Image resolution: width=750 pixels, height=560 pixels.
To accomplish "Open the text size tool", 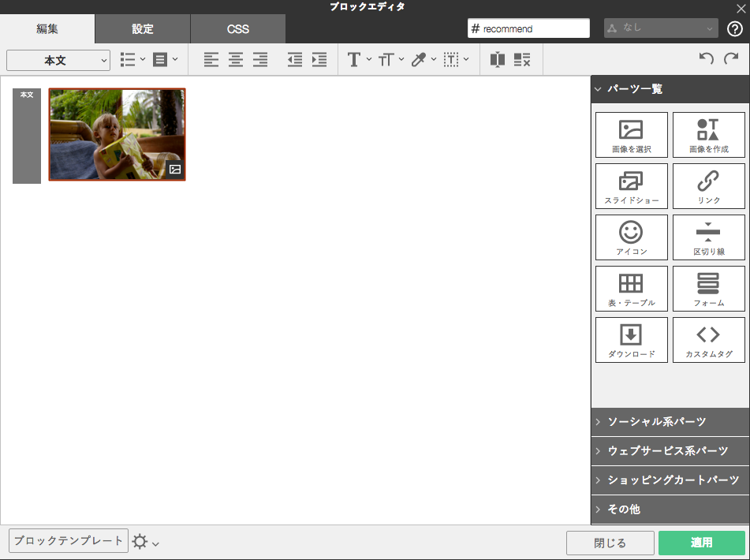I will coord(391,60).
